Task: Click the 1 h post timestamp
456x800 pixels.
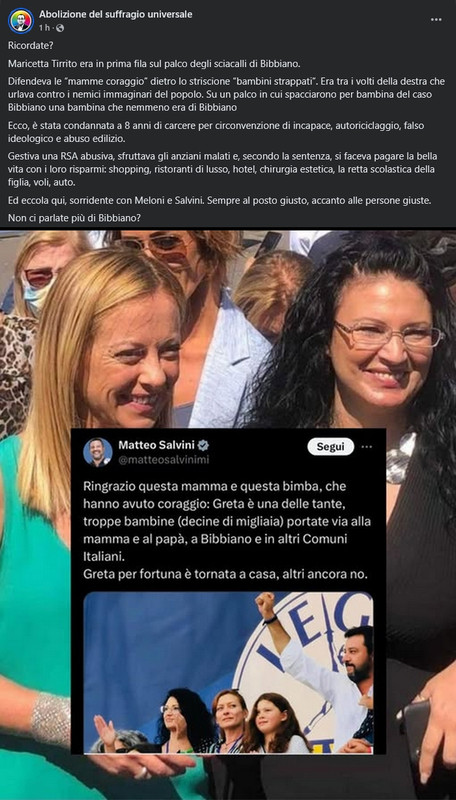Action: (x=43, y=28)
